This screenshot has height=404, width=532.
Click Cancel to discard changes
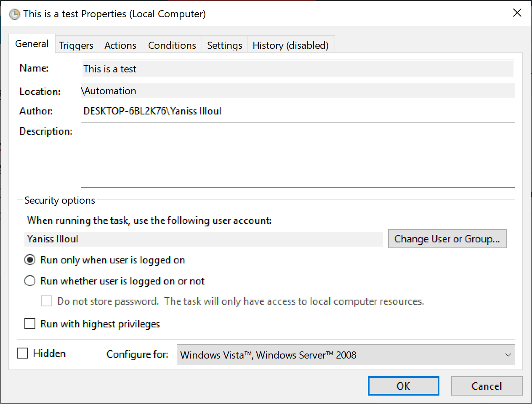tap(487, 386)
